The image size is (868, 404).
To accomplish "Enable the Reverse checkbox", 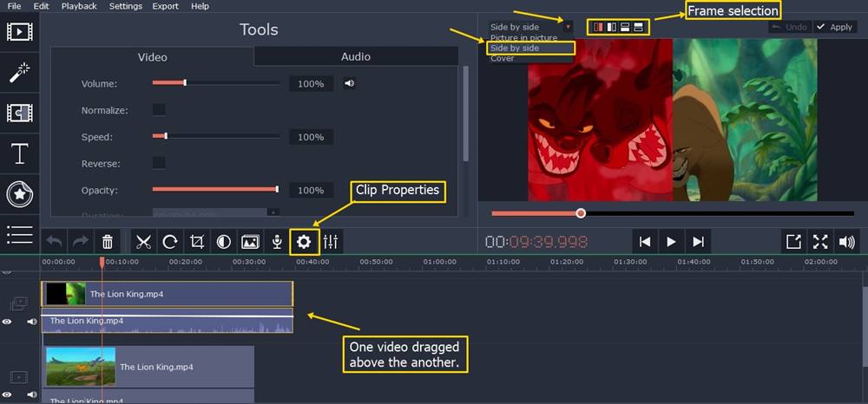I will coord(159,163).
